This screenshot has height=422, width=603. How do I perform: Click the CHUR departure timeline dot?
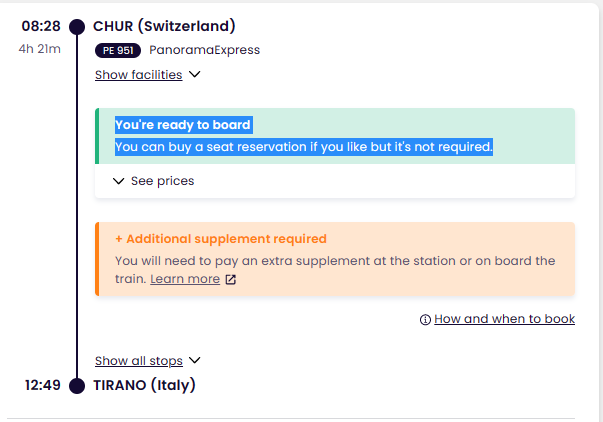(x=77, y=27)
